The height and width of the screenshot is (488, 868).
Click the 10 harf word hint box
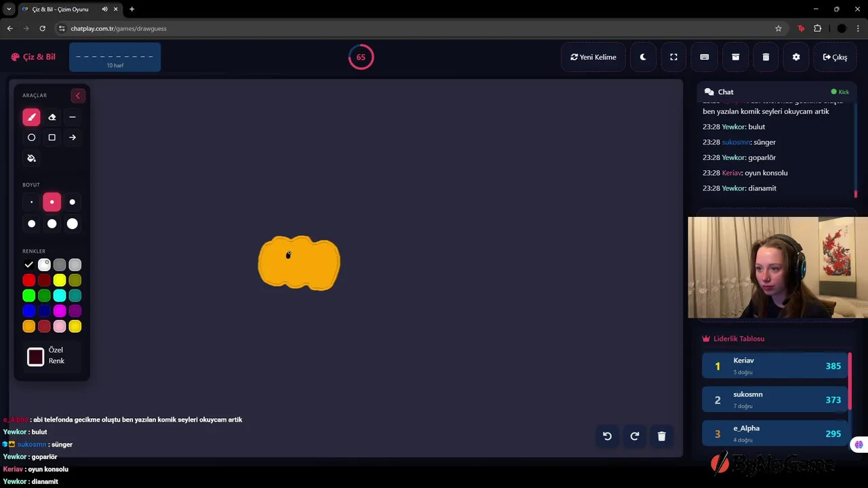(x=115, y=57)
